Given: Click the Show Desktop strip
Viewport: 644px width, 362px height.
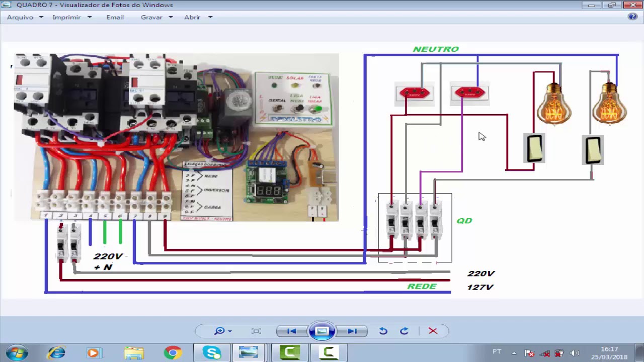Looking at the screenshot, I should click(x=640, y=353).
